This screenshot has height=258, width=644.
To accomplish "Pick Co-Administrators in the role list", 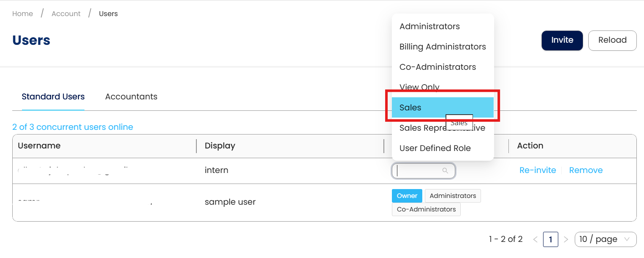I will [437, 67].
